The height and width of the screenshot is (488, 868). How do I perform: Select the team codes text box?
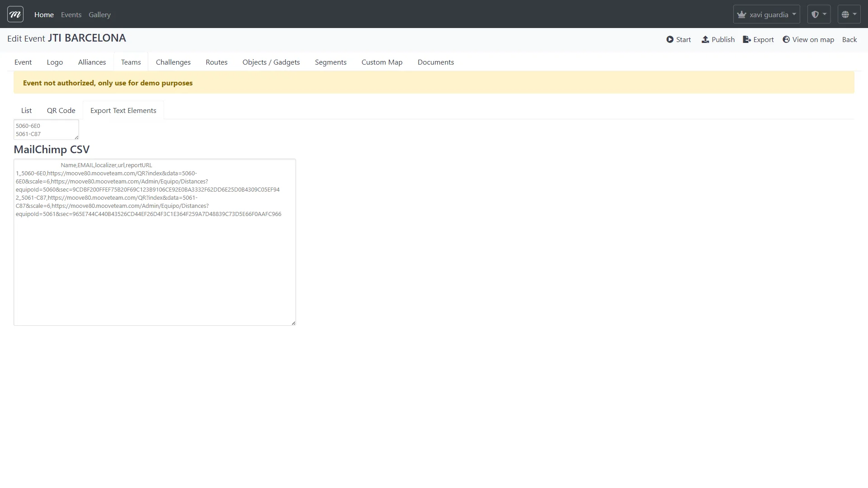46,130
